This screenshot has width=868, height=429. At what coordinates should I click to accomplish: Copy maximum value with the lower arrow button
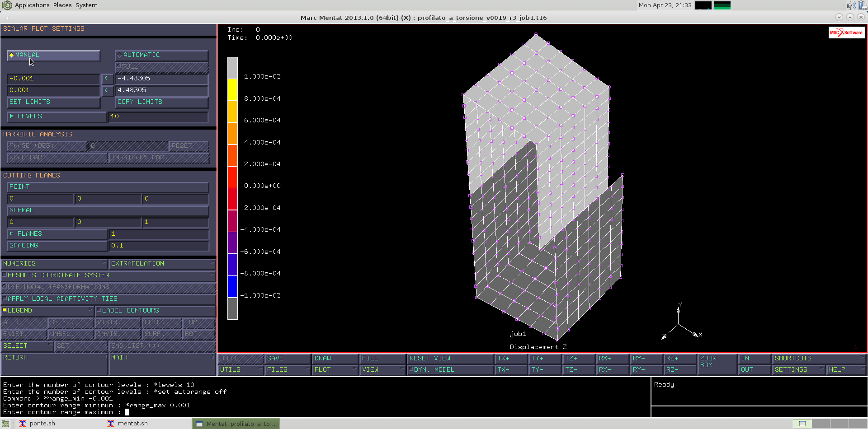pos(107,90)
